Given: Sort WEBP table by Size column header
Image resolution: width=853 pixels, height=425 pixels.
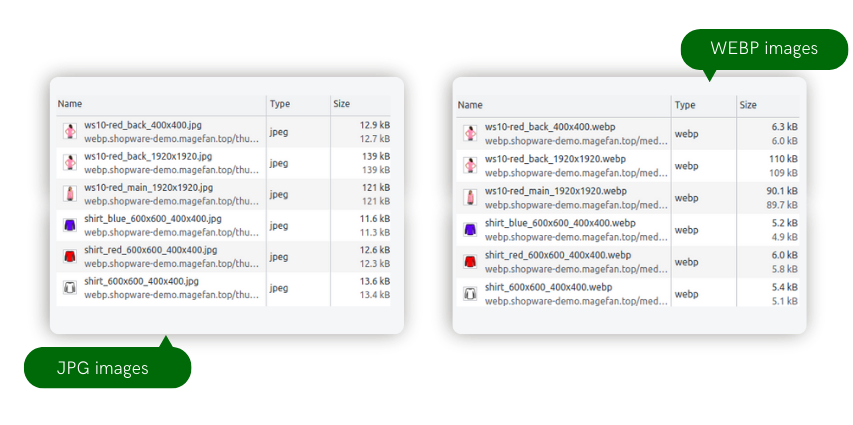Looking at the screenshot, I should point(748,106).
